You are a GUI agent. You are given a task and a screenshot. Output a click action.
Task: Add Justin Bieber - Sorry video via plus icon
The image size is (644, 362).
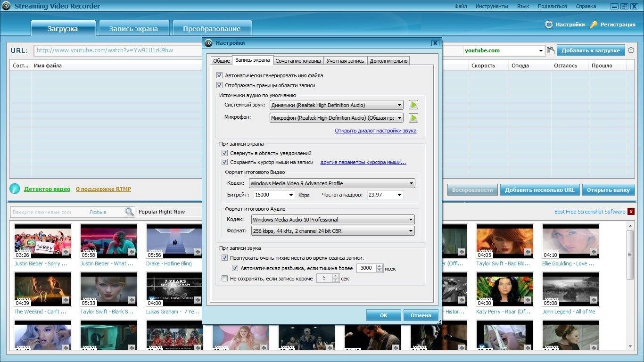click(x=66, y=252)
